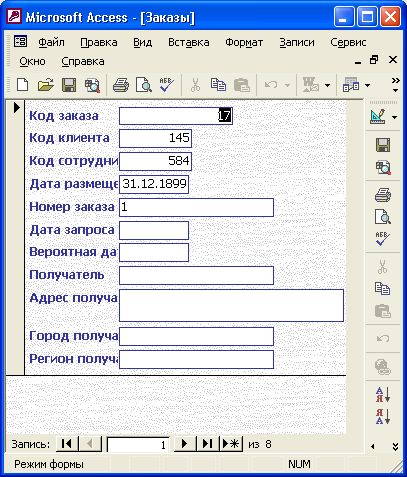The image size is (407, 477).
Task: Run spell check from the top toolbar
Action: 167,85
